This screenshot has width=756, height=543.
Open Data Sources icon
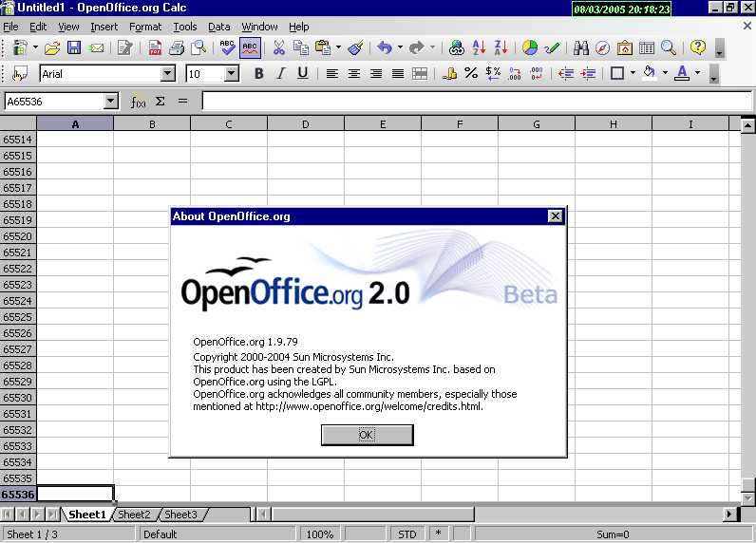(x=647, y=47)
